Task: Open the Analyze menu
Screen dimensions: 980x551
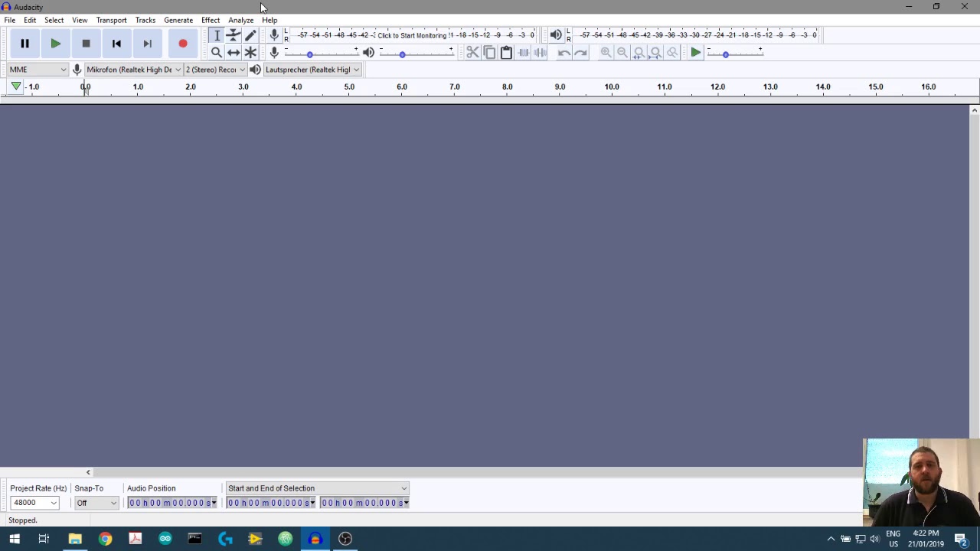Action: pos(240,20)
